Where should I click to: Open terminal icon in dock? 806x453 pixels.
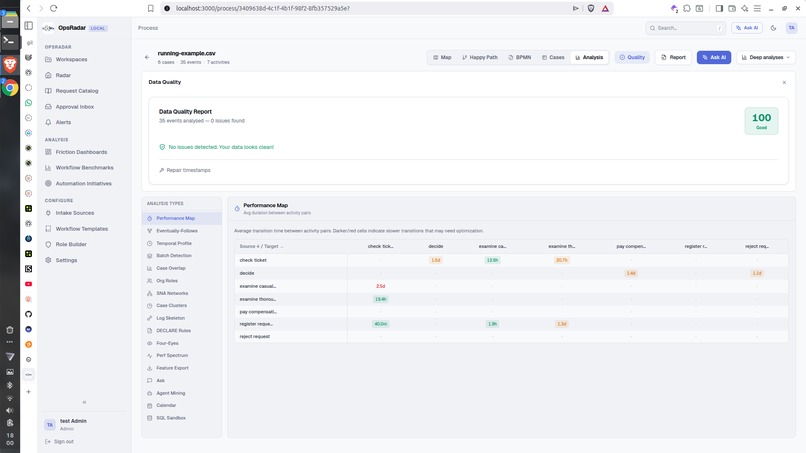point(9,41)
